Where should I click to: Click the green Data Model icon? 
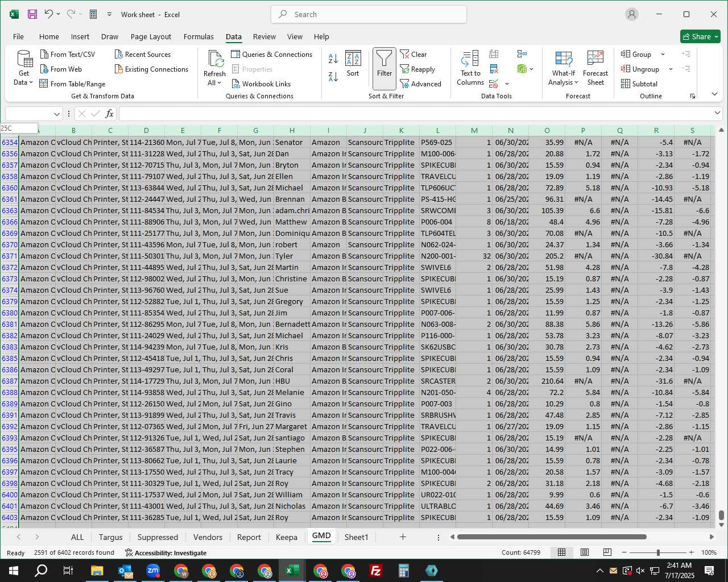522,69
